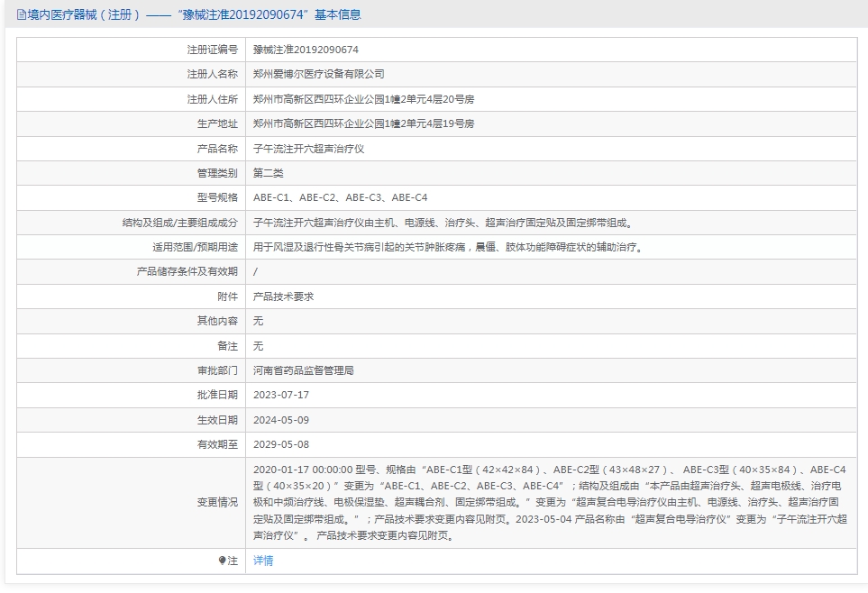Click registrant name 郑州爱博尔医疗设备有限公司
Screen dimensions: 868x593
coord(318,74)
